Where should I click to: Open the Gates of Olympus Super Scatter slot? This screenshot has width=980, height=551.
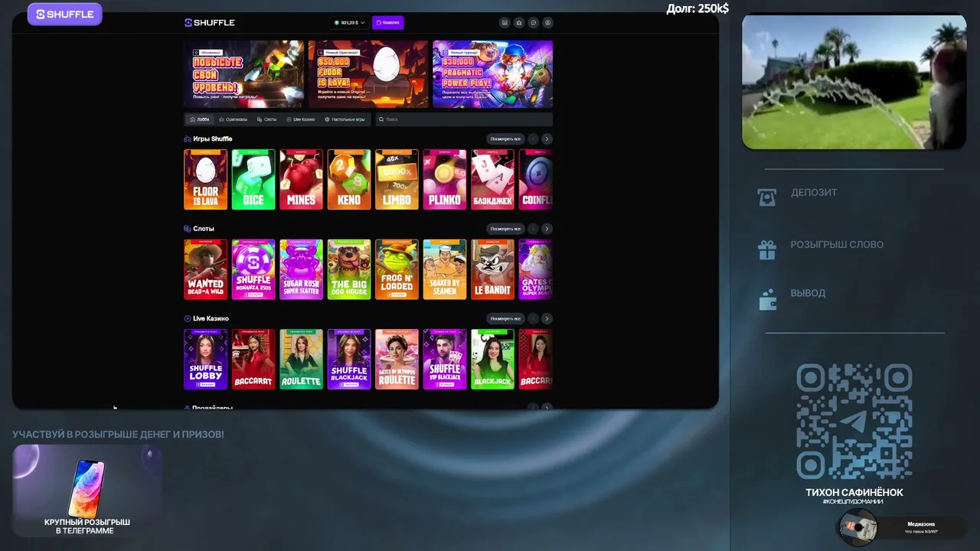pos(536,269)
